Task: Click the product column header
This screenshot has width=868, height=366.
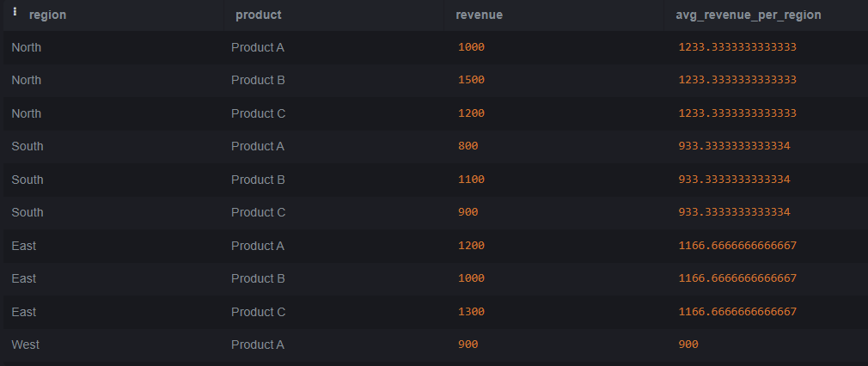Action: click(x=258, y=15)
